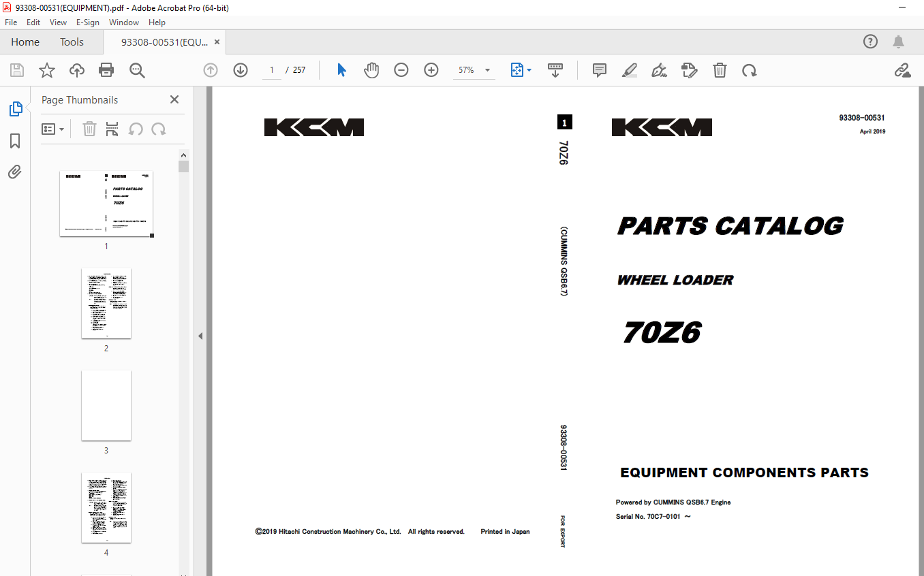Click the Edit PDF stamp icon
924x576 pixels.
coord(690,70)
